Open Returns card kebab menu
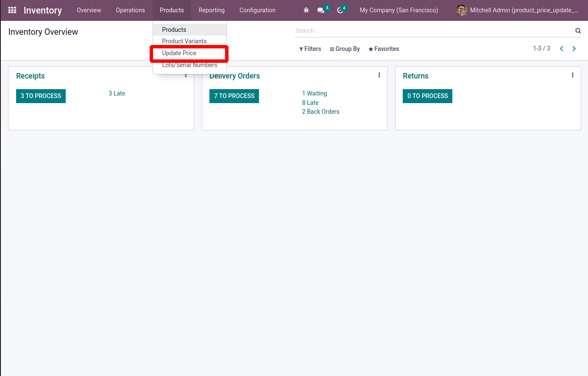The height and width of the screenshot is (376, 588). pyautogui.click(x=572, y=75)
